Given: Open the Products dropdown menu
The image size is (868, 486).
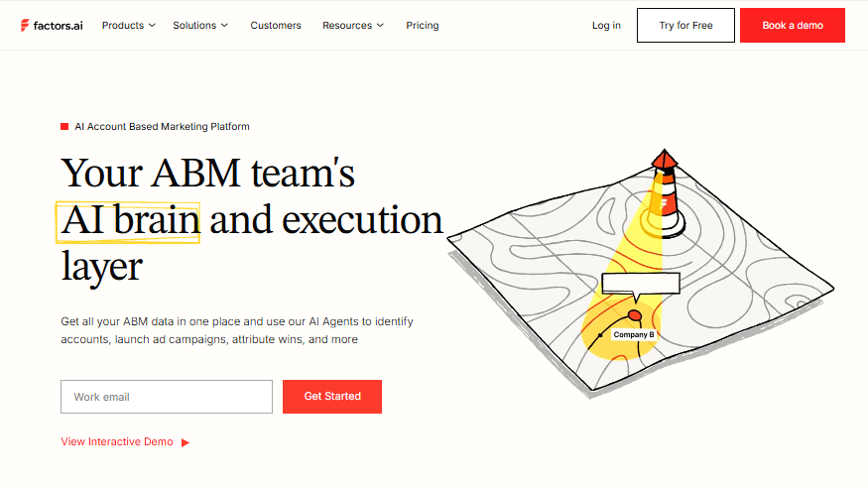Looking at the screenshot, I should 128,26.
